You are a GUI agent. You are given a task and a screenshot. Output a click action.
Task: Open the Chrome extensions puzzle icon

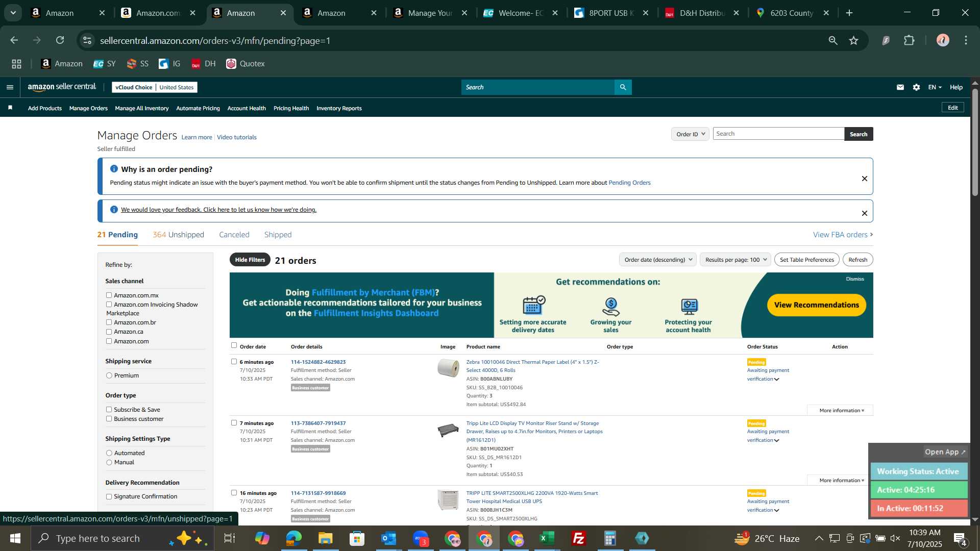[x=909, y=40]
